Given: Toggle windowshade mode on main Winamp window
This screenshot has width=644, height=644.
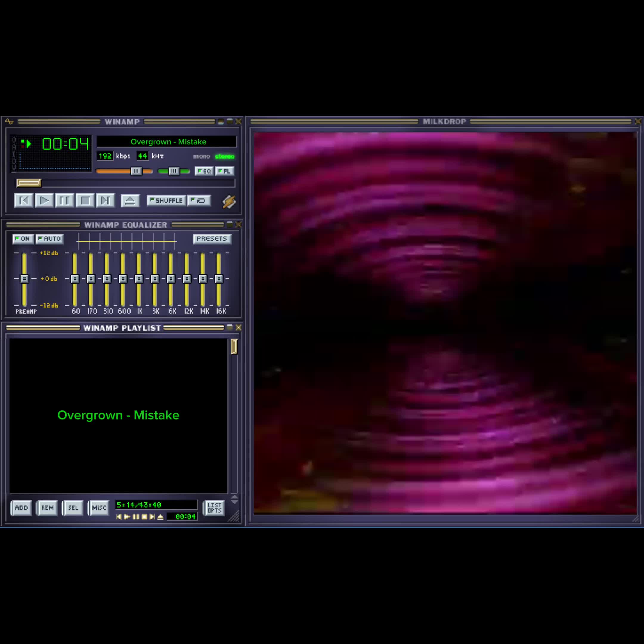Looking at the screenshot, I should [x=230, y=121].
